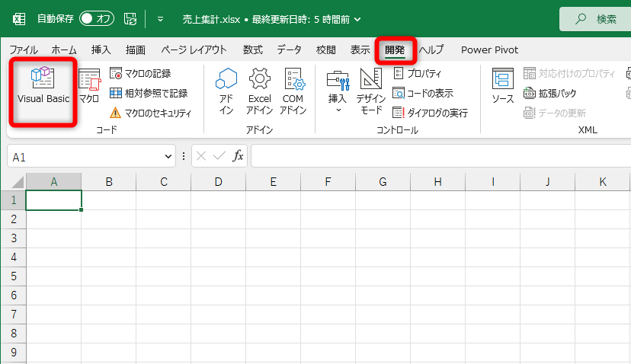
Task: Switch to the 描画 tab
Action: (135, 49)
